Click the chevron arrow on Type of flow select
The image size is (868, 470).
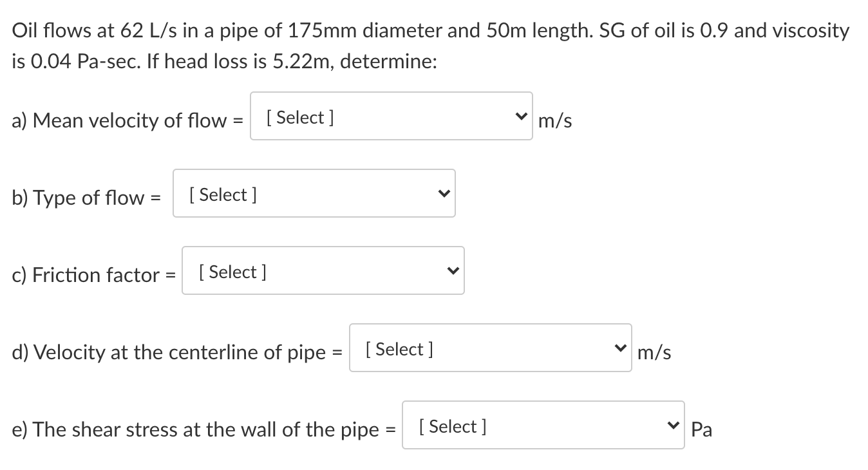(442, 194)
